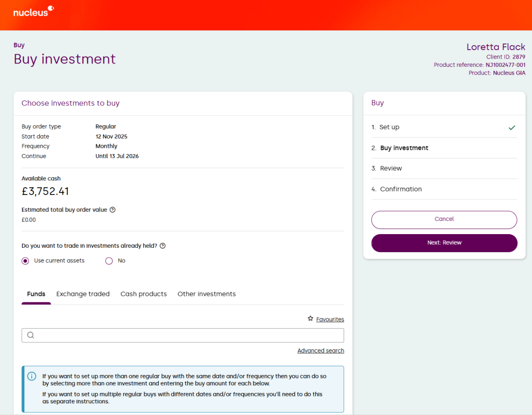
Task: Open the Other investments tab
Action: (206, 294)
